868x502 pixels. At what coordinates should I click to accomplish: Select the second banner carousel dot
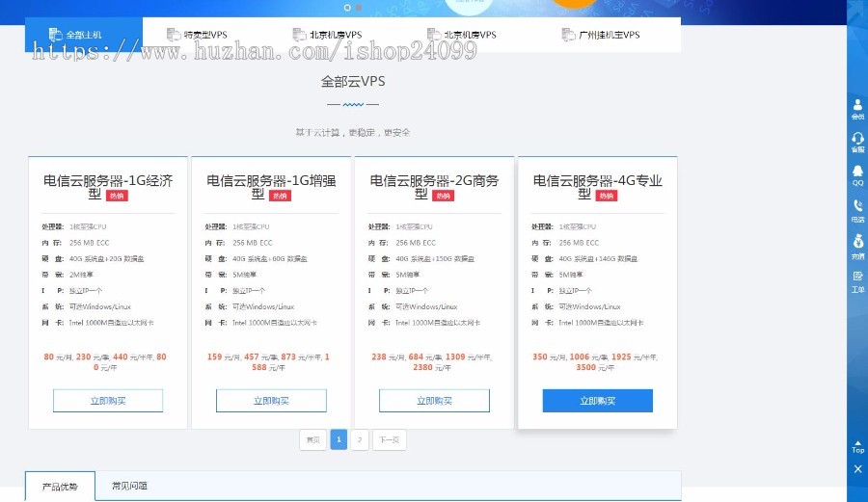click(358, 7)
